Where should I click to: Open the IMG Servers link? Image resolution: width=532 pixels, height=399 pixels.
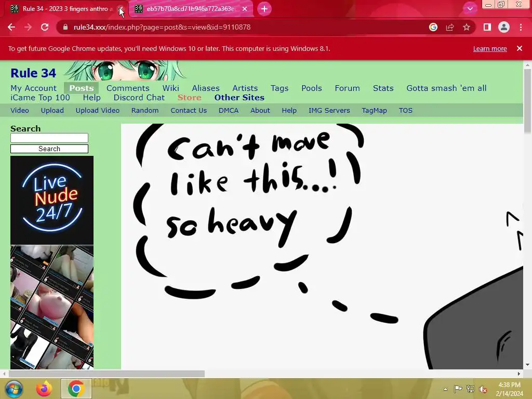(329, 111)
